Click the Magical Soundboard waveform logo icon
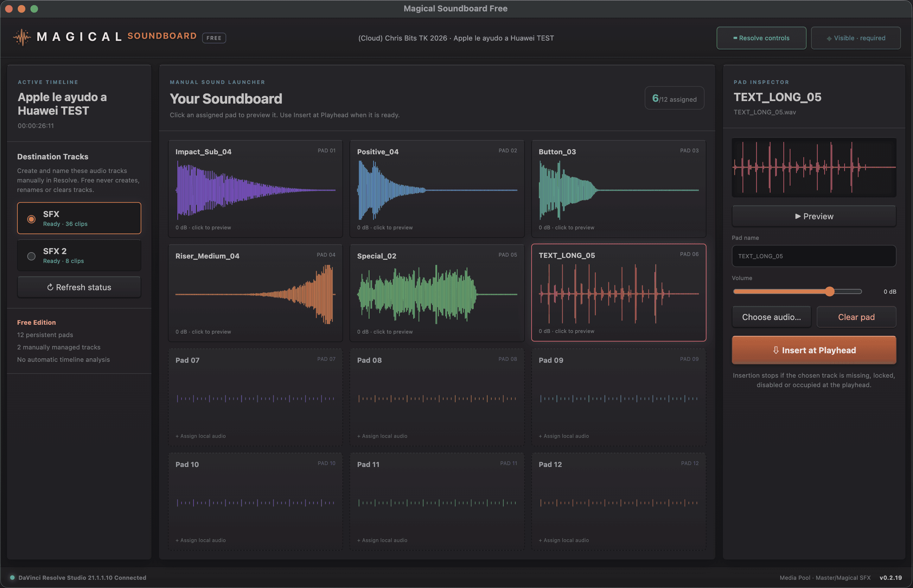 pos(22,37)
